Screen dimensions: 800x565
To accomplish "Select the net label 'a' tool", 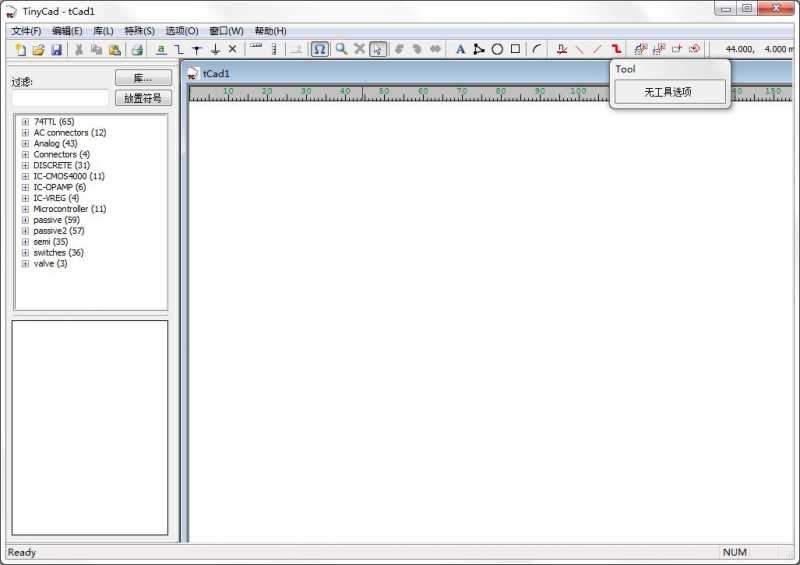I will tap(161, 50).
